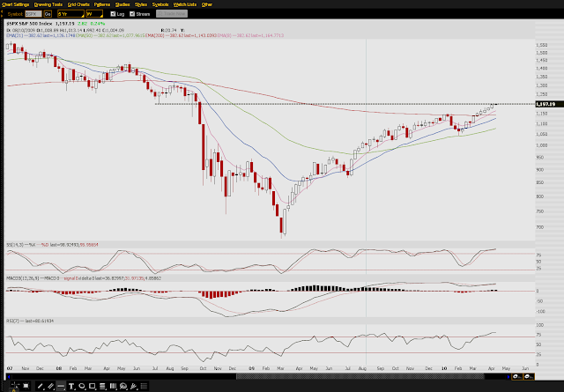Viewport: 564px width, 392px height.
Task: Open the Grid Charts menu
Action: [78, 4]
